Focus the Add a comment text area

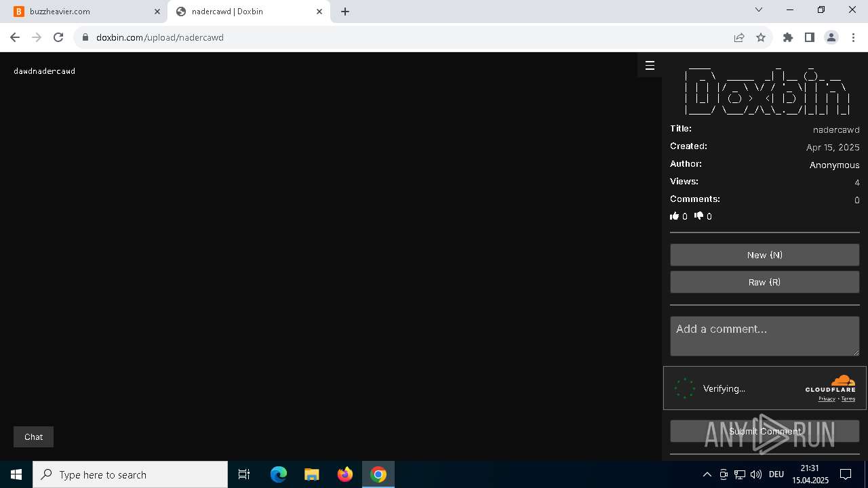tap(765, 336)
